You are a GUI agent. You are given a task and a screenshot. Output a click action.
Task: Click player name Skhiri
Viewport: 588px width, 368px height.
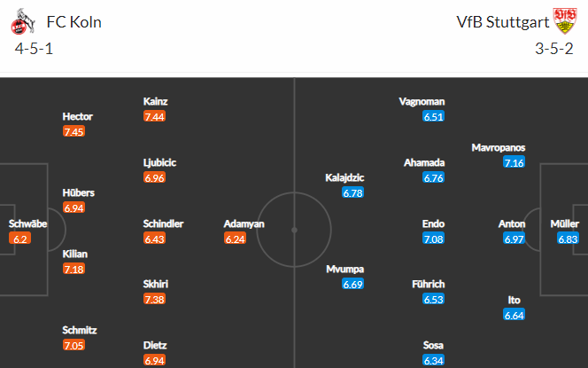(155, 284)
